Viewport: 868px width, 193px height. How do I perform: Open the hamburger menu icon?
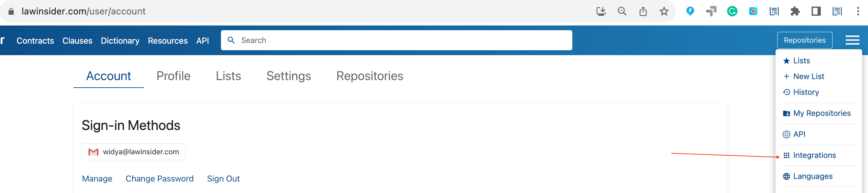click(852, 40)
